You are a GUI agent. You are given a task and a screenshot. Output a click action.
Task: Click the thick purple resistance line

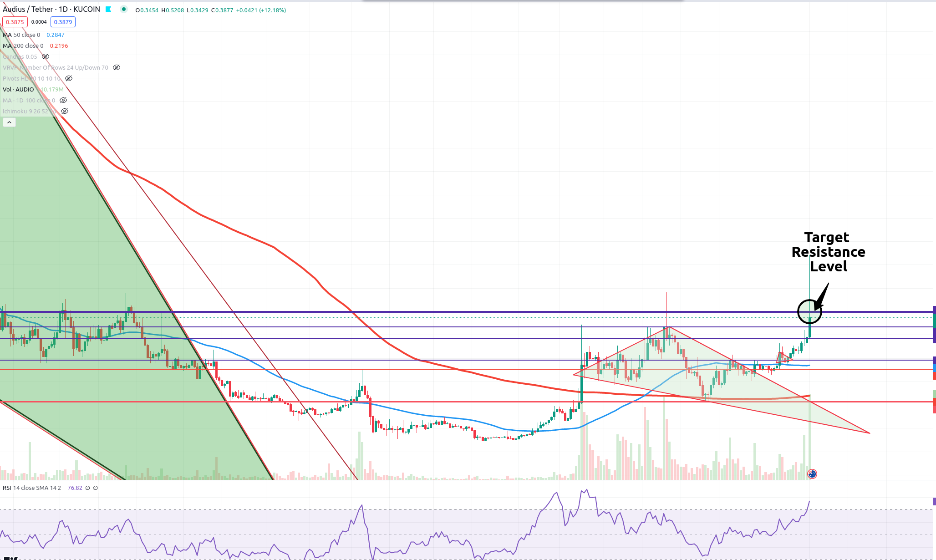point(455,312)
